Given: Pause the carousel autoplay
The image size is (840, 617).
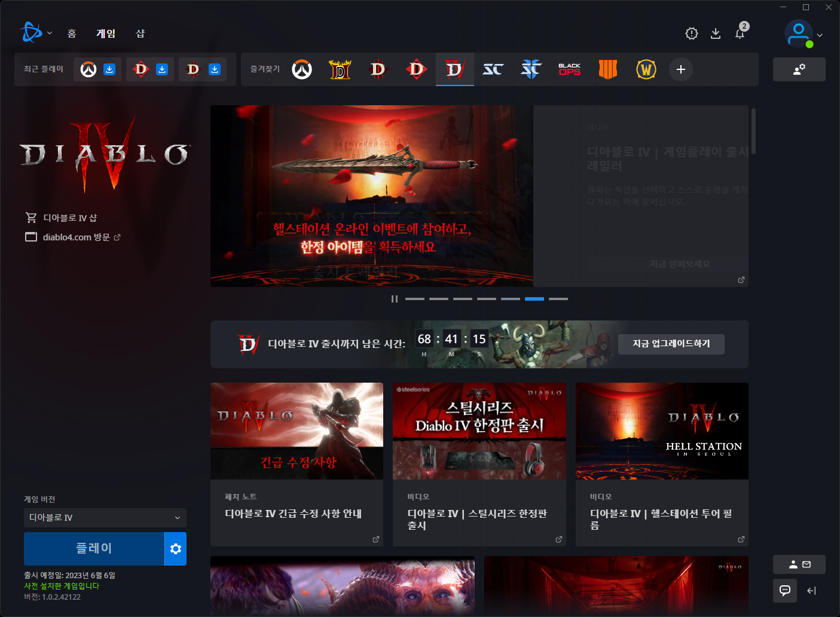Looking at the screenshot, I should point(395,299).
